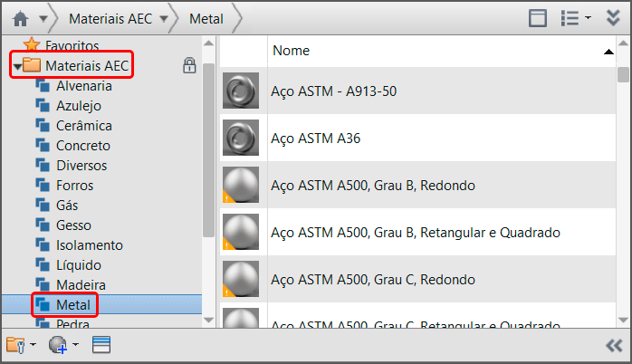
Task: Toggle the library tree pane view
Action: pos(538,17)
